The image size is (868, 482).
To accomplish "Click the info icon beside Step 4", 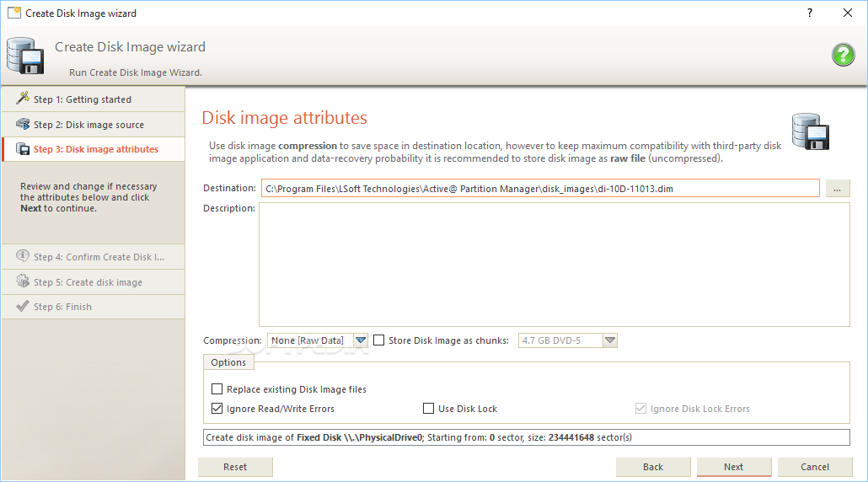I will [23, 255].
